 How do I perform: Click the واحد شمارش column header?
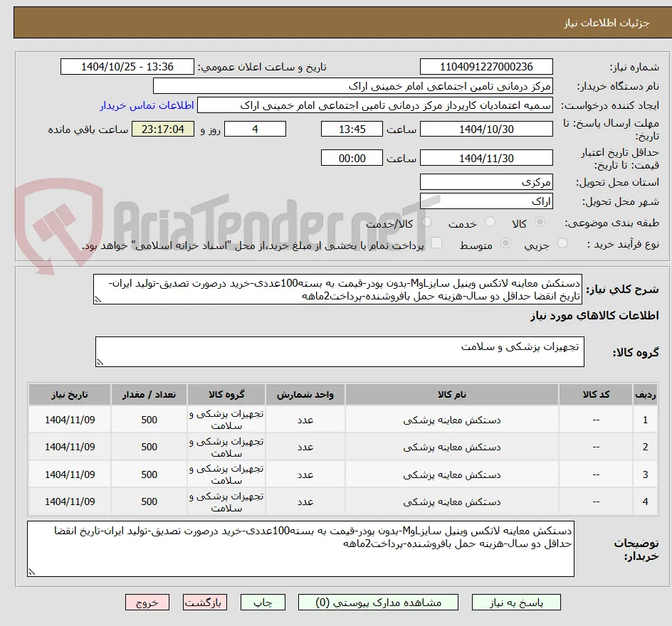[305, 394]
